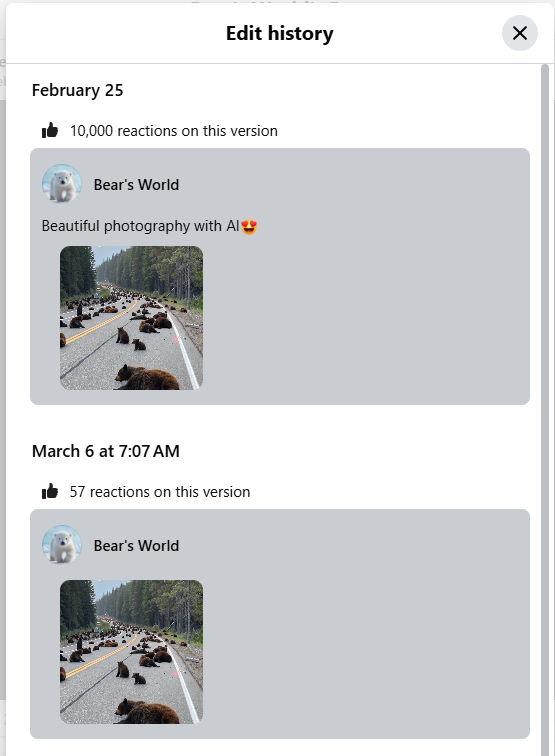This screenshot has width=555, height=756.
Task: View bears photo thumbnail in March 6 version
Action: click(131, 652)
